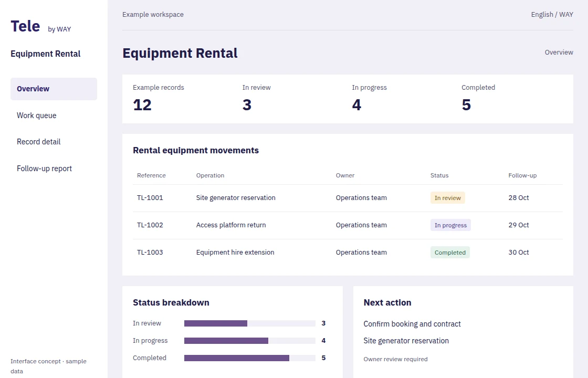Sort by Follow-up column header

coord(522,175)
